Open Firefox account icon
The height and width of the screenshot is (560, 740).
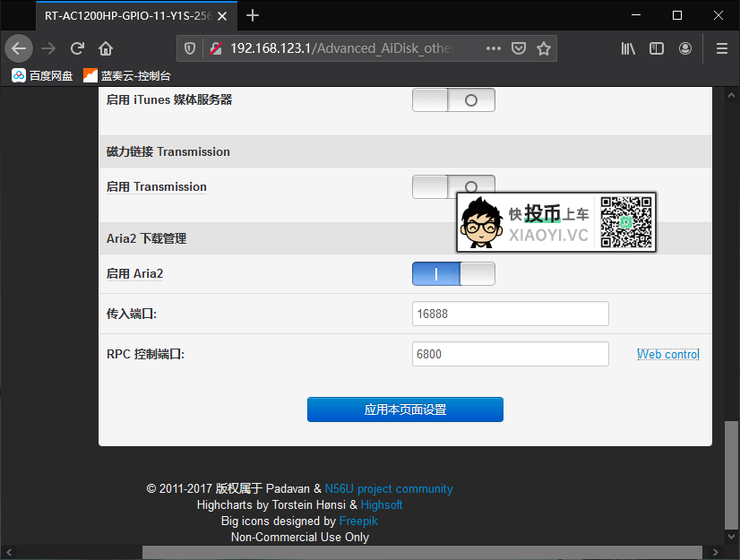(685, 48)
